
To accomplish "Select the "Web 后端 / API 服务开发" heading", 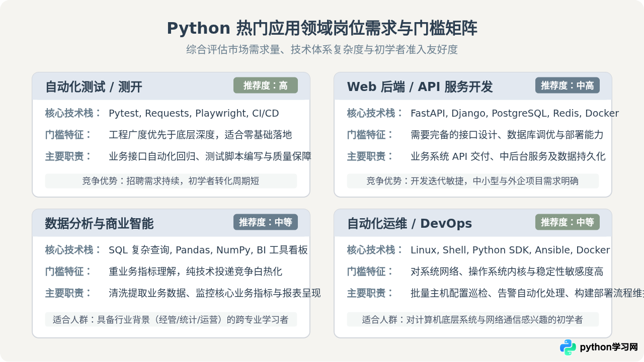I will click(x=420, y=87).
